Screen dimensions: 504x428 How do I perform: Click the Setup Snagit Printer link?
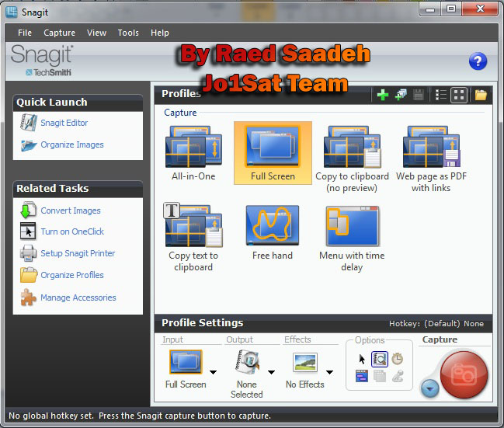tap(78, 253)
